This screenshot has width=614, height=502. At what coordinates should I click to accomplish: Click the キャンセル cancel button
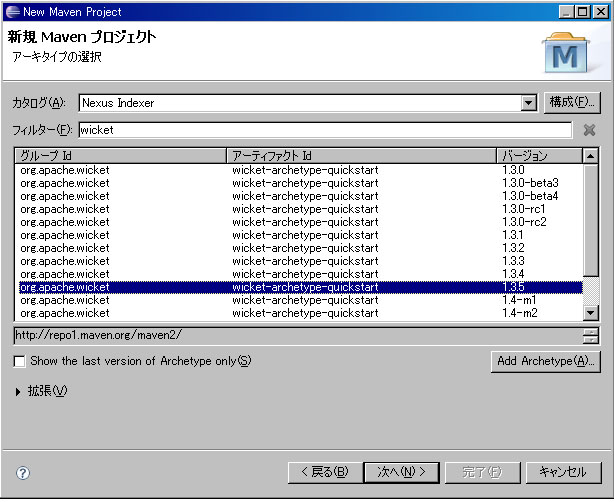563,472
